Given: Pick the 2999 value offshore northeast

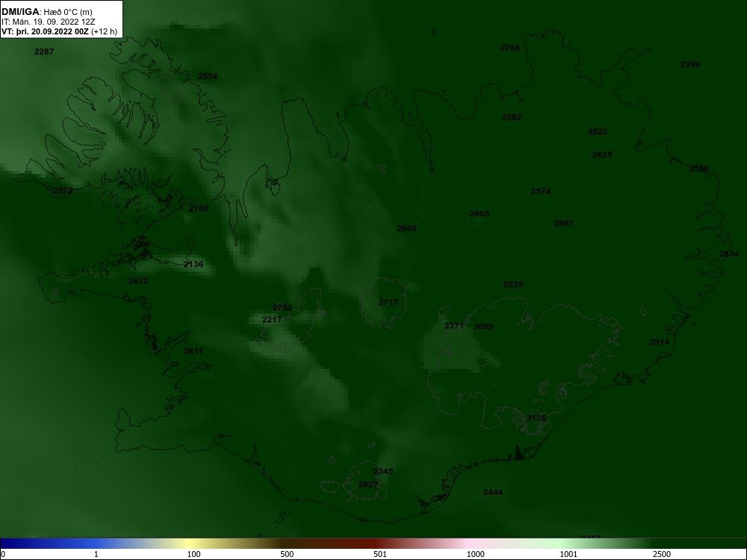Looking at the screenshot, I should pyautogui.click(x=689, y=64).
